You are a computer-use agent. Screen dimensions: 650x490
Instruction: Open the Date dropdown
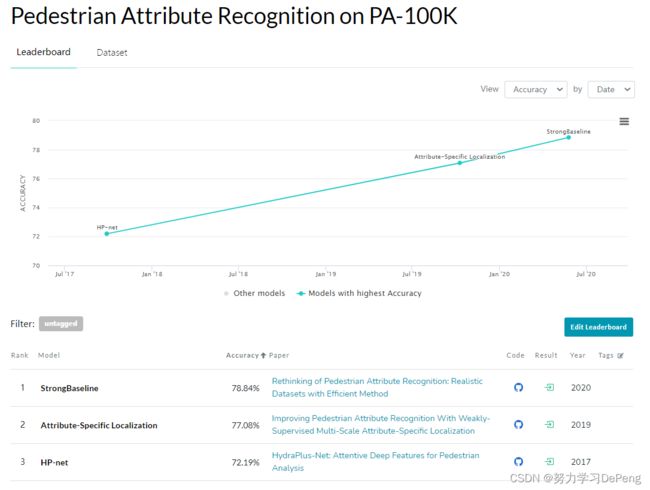(x=611, y=90)
